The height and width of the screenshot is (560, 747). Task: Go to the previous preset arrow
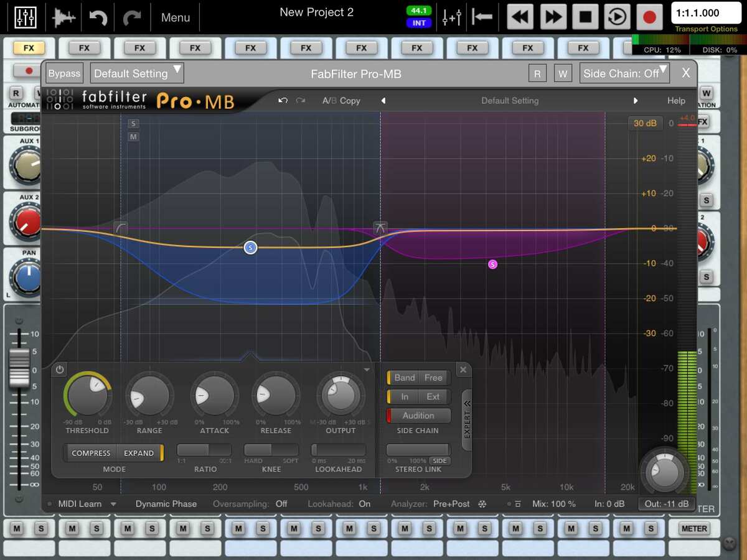pyautogui.click(x=383, y=100)
